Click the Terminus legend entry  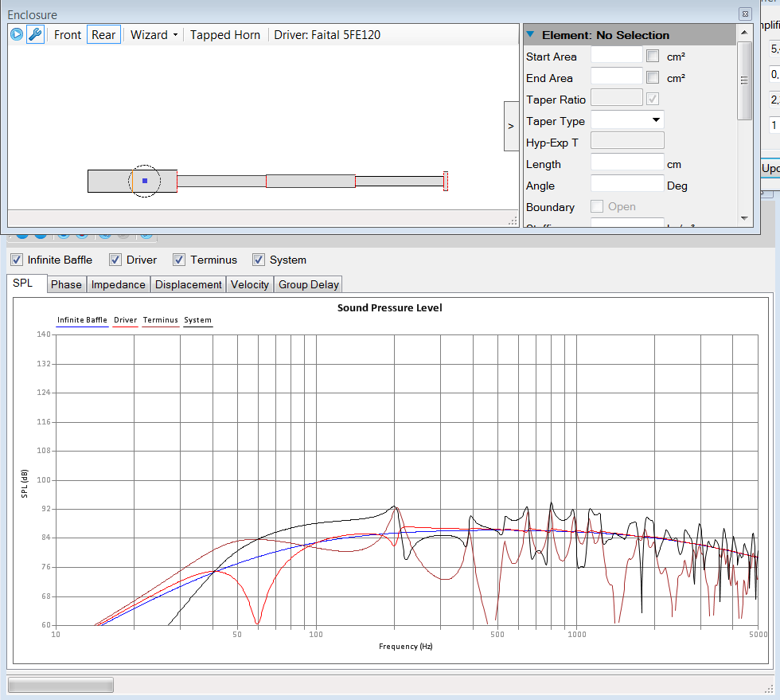[x=160, y=320]
